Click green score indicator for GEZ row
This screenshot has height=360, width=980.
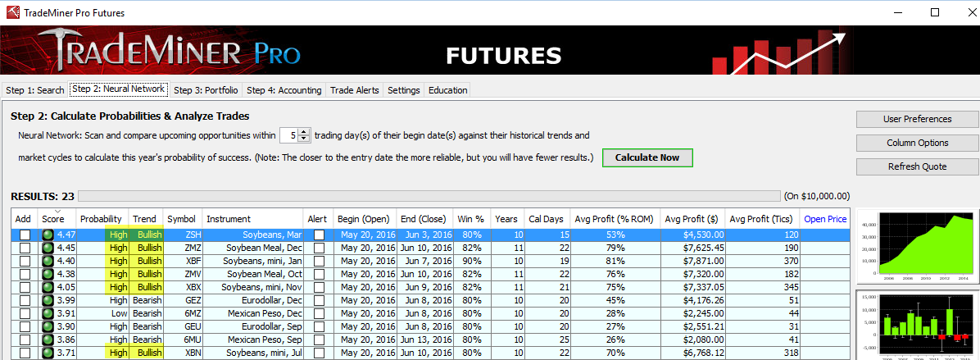(x=48, y=301)
